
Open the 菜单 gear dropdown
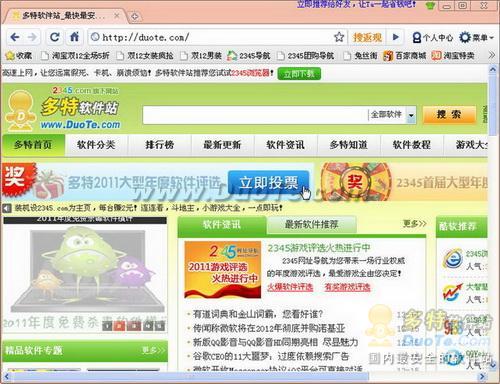[476, 37]
